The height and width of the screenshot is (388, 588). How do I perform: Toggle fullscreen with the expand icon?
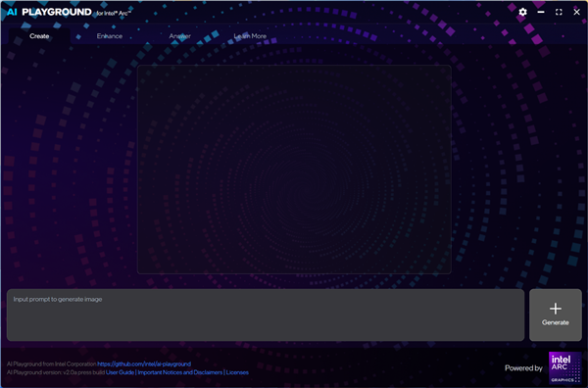coord(559,12)
